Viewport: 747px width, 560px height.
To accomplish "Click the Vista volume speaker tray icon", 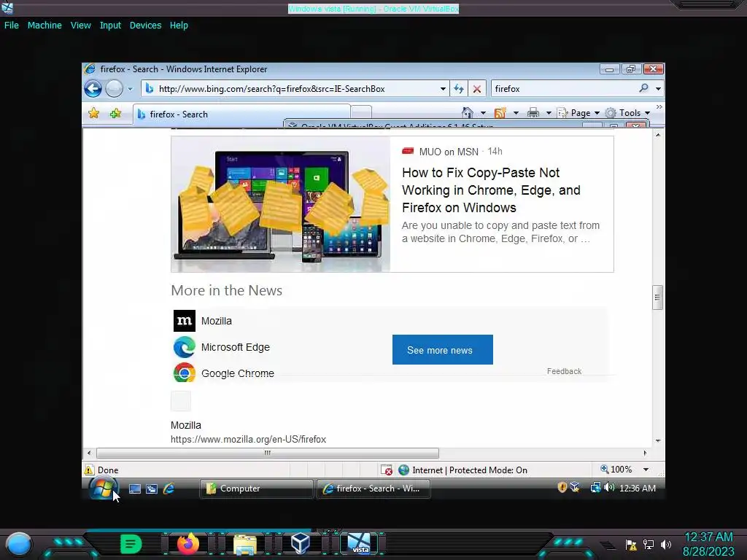I will tap(609, 487).
